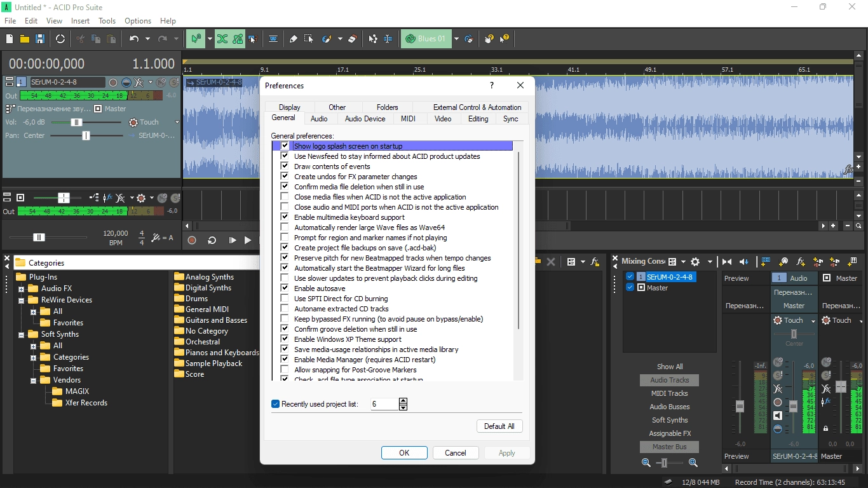Open the Editing preferences tab
868x488 pixels.
click(478, 119)
